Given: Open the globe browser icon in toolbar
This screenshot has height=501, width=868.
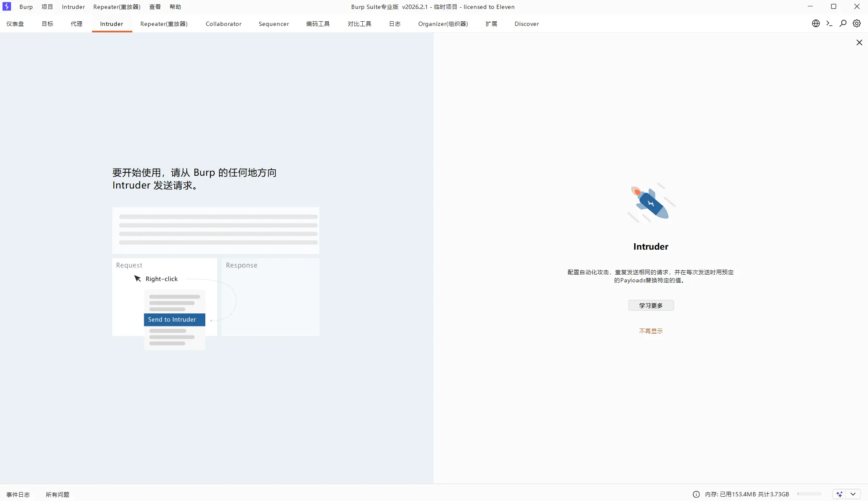Looking at the screenshot, I should 815,24.
